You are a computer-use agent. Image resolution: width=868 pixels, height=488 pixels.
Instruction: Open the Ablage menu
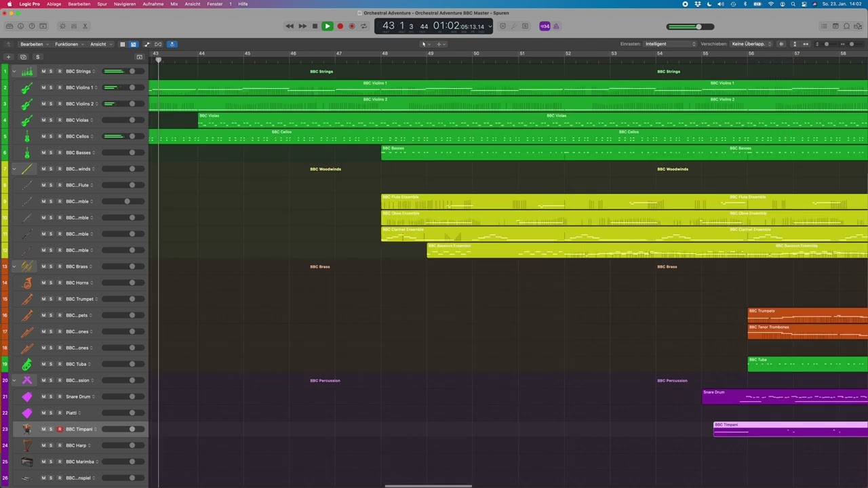[x=54, y=4]
